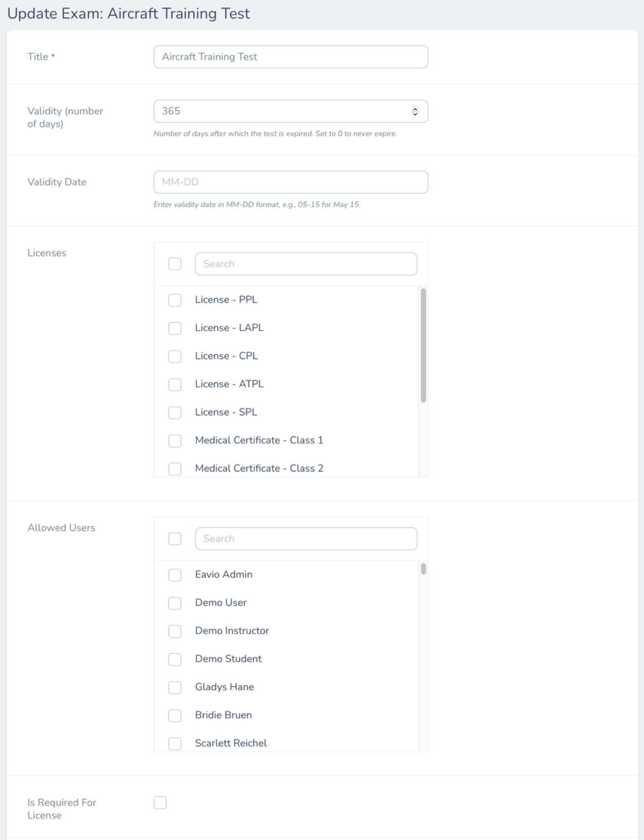Click the 'License - PPL' label text

[x=226, y=300]
